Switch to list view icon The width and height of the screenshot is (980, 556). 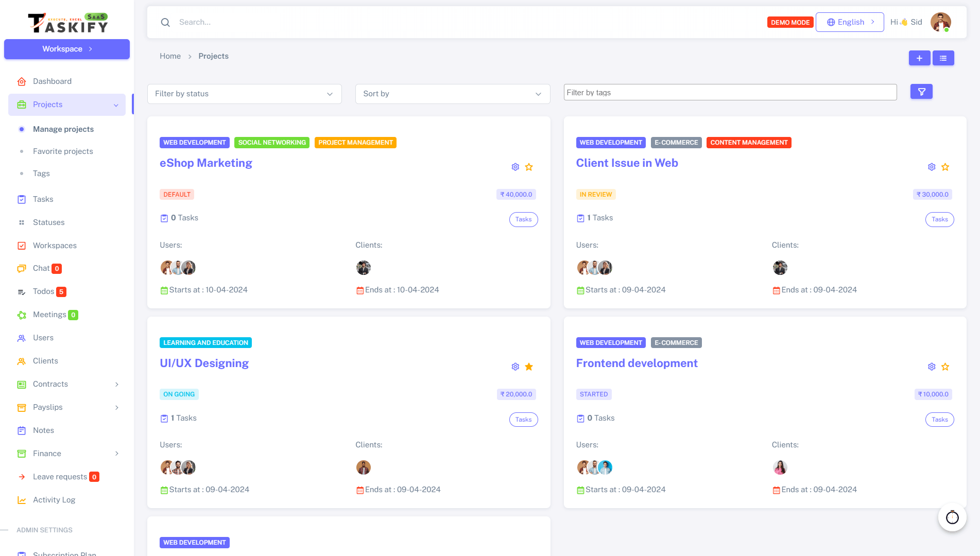pyautogui.click(x=943, y=58)
